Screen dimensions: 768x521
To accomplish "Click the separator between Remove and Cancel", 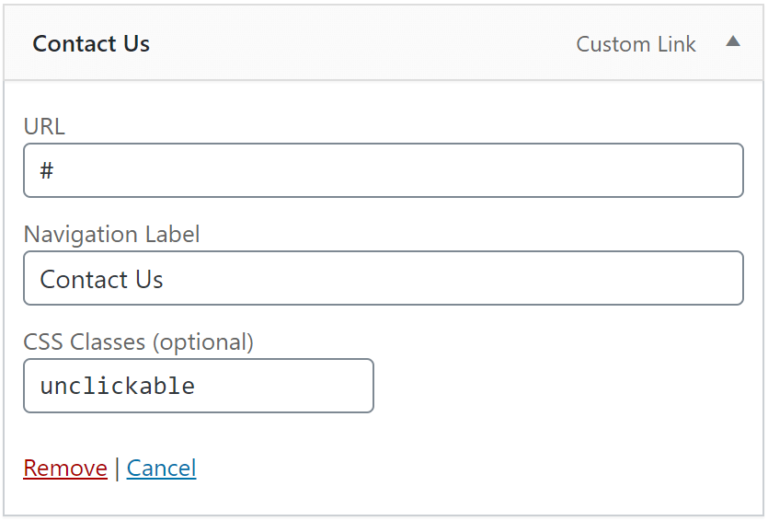I will click(x=117, y=469).
